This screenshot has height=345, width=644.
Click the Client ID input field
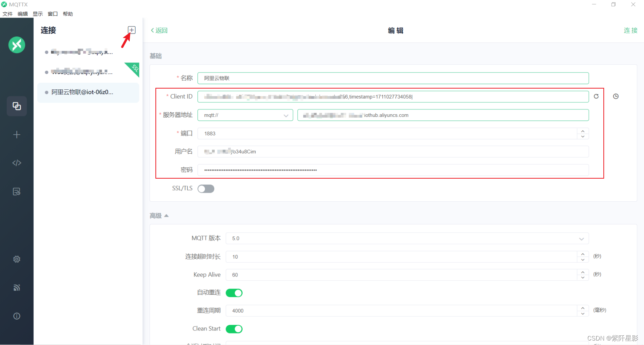pos(393,97)
